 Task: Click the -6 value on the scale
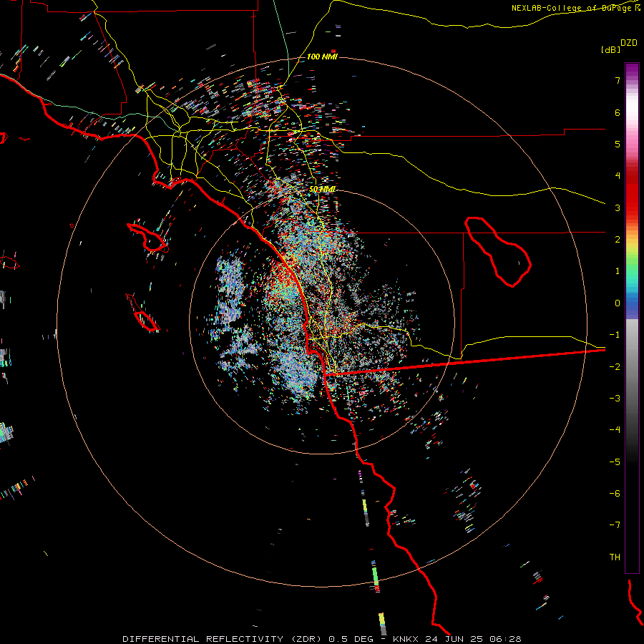(615, 494)
